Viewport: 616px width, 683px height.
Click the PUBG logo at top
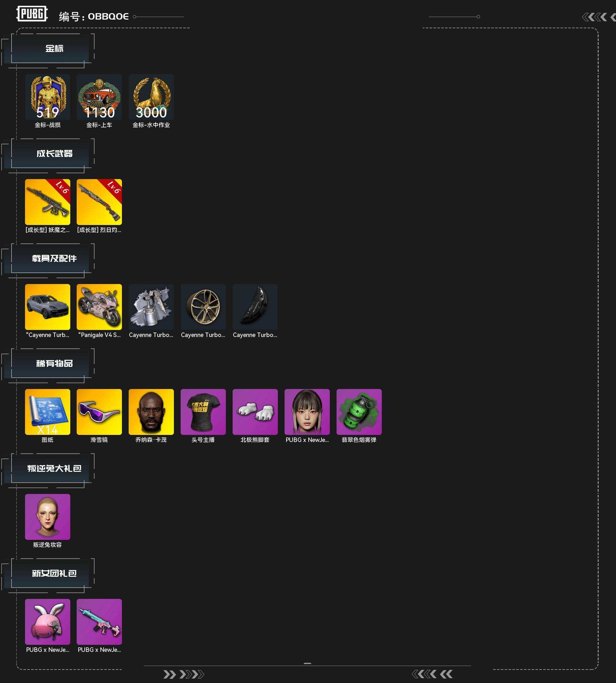tap(32, 14)
